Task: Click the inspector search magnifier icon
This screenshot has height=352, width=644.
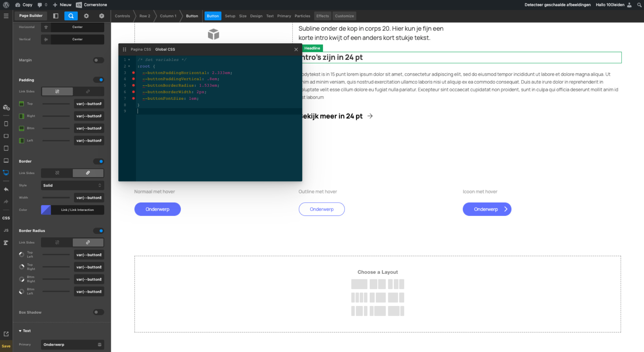Action: coord(71,16)
